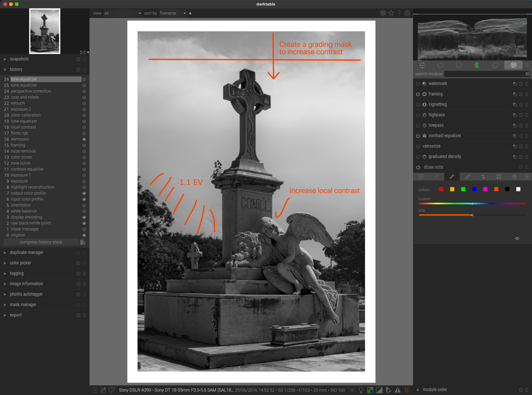Enable the vignetting module

418,105
